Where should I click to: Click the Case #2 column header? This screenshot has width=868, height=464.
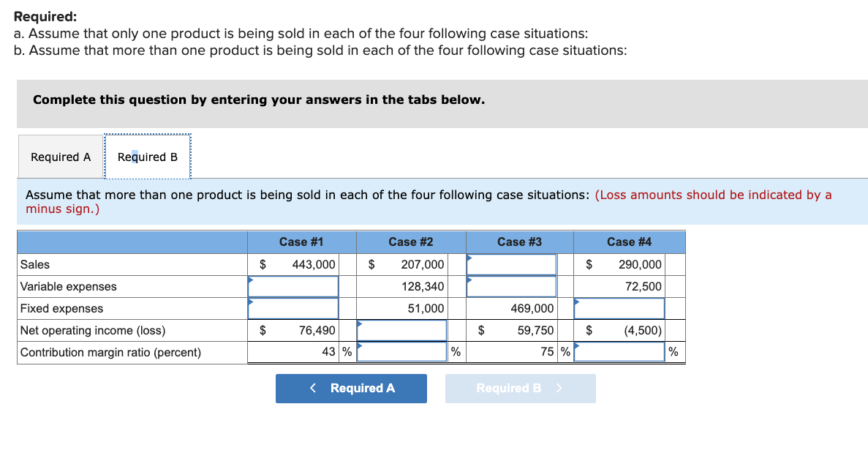pyautogui.click(x=410, y=242)
